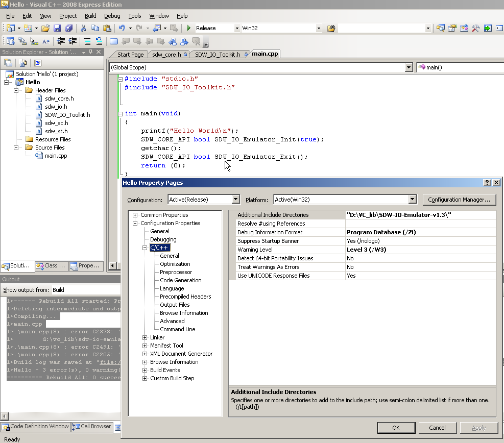Select Preprocessor under C/C++ in the tree
The width and height of the screenshot is (504, 443).
point(176,272)
